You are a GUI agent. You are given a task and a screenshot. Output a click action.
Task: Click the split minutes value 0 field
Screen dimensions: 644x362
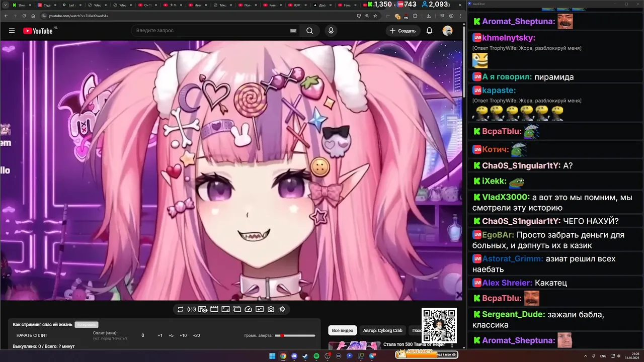(143, 335)
